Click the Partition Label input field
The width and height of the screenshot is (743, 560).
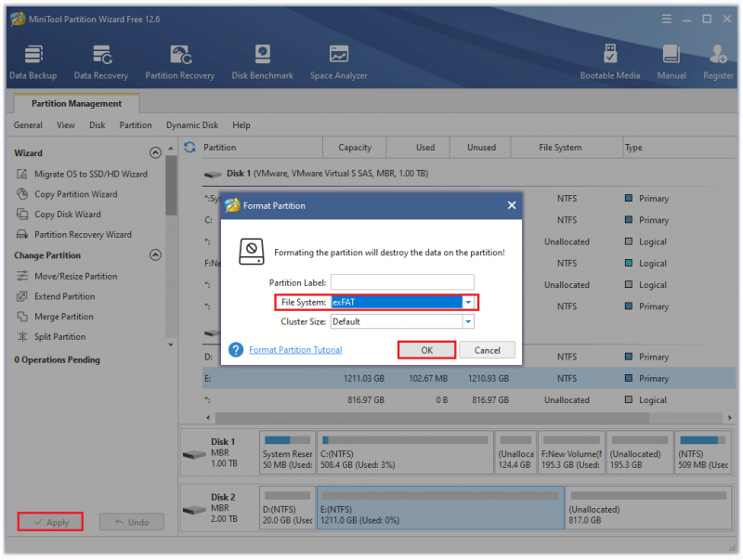pos(402,282)
